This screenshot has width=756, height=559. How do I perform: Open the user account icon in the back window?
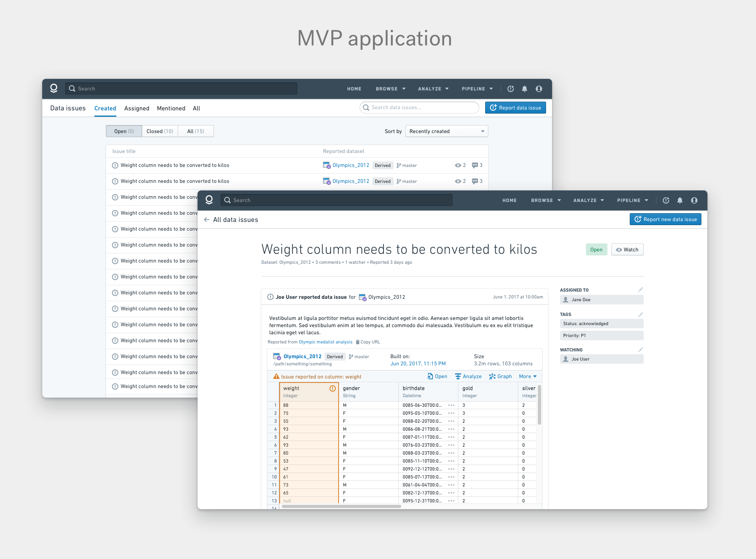(539, 89)
